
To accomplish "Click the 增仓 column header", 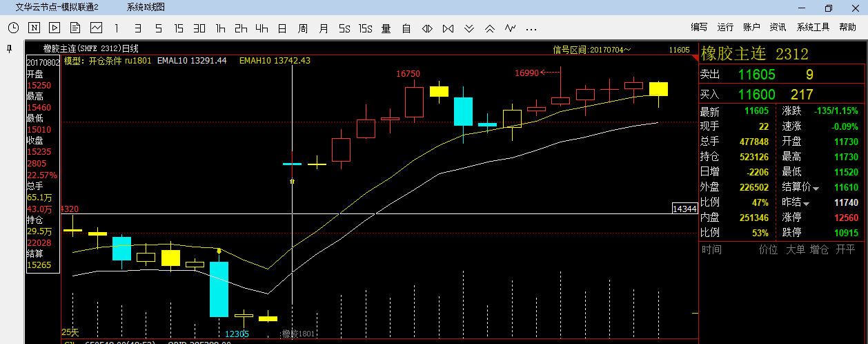I will [x=820, y=249].
